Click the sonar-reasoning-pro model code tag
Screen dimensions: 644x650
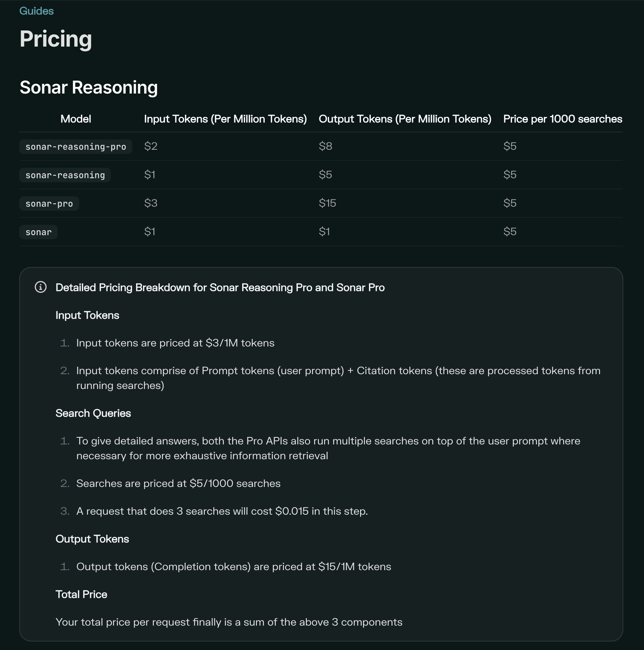tap(76, 147)
